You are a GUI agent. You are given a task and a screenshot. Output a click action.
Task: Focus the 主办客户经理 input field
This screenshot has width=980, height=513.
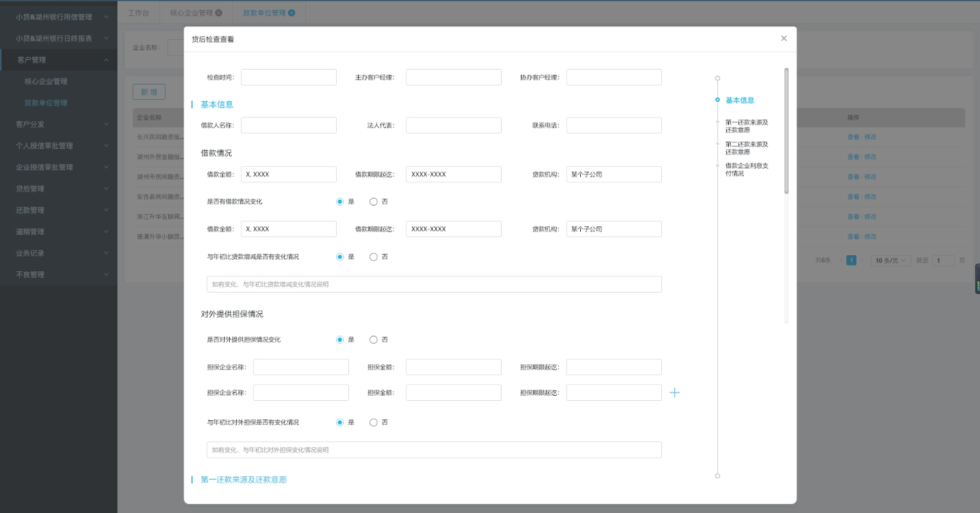pyautogui.click(x=453, y=77)
